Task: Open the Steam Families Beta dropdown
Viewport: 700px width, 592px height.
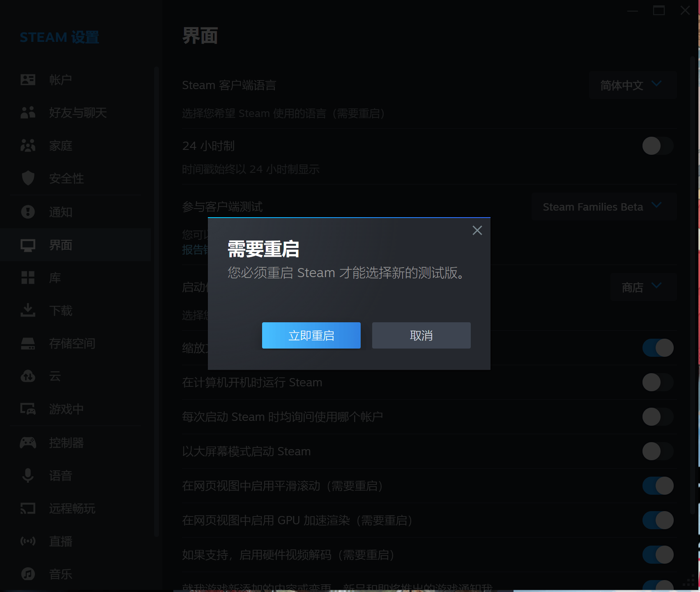Action: [x=604, y=207]
